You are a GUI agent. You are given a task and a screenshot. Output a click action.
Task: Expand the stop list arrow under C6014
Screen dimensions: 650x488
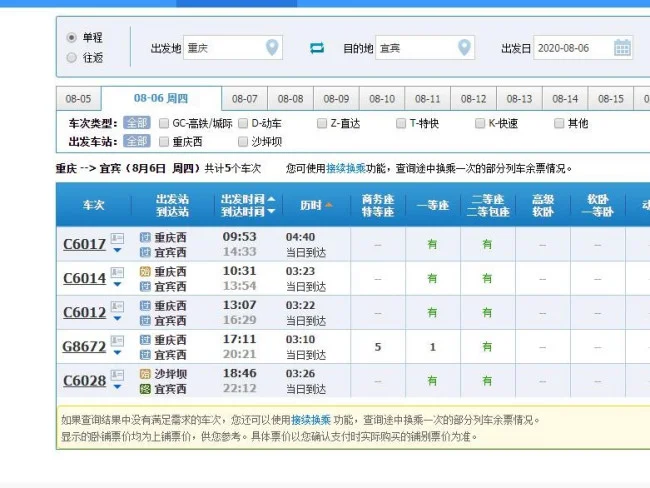[117, 284]
